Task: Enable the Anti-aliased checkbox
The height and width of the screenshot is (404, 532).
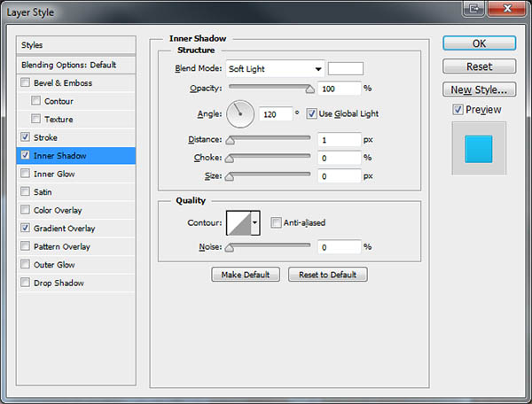Action: 277,222
